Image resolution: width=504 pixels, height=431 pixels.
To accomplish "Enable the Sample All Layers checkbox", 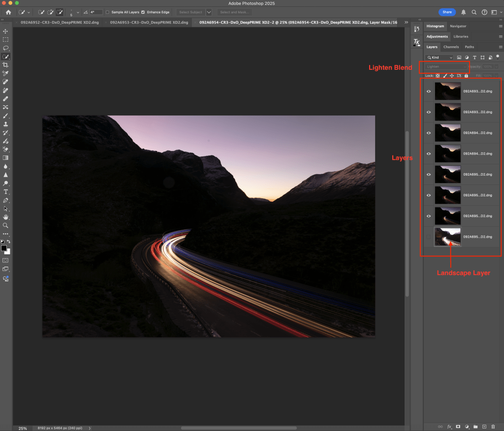I will pos(108,12).
